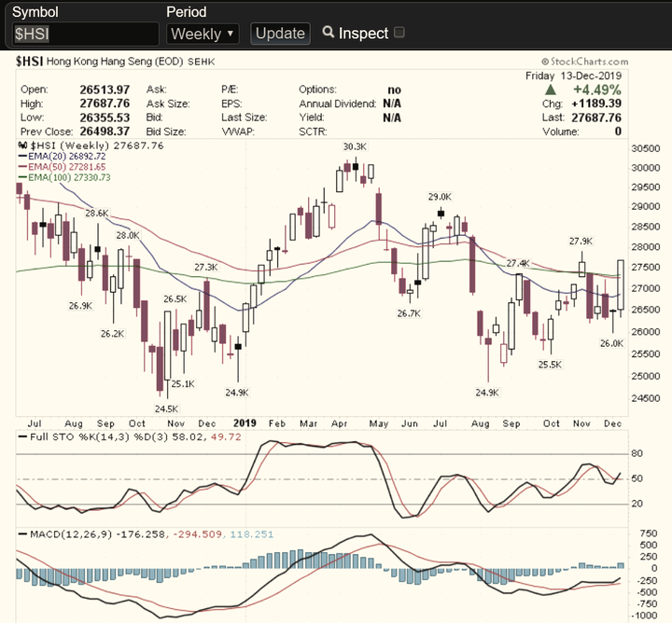
Task: Click the 30.3K peak price label
Action: pyautogui.click(x=355, y=146)
